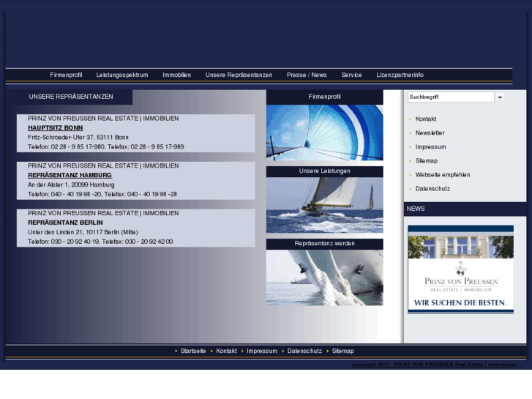Click the Hamburg address An der Alster 1 text
This screenshot has width=532, height=399.
pos(71,184)
